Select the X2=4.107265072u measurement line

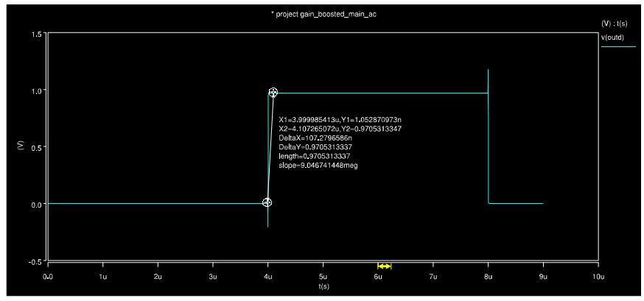tap(340, 129)
